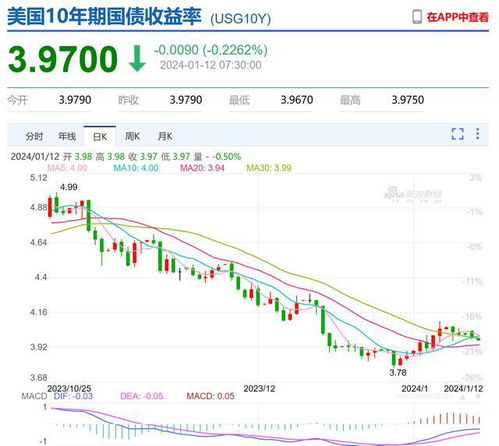
Task: Switch to the 年线 tab
Action: click(67, 136)
